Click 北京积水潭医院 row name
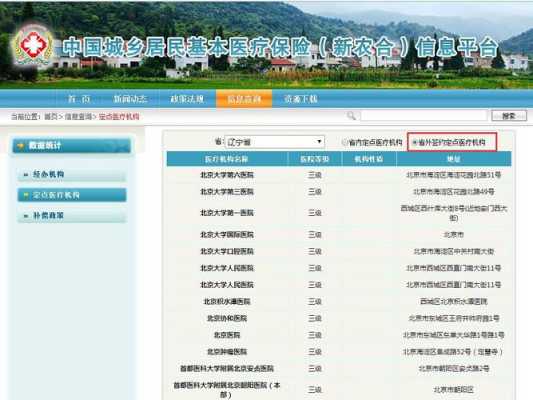Viewport: 533px width, 400px height. (227, 301)
